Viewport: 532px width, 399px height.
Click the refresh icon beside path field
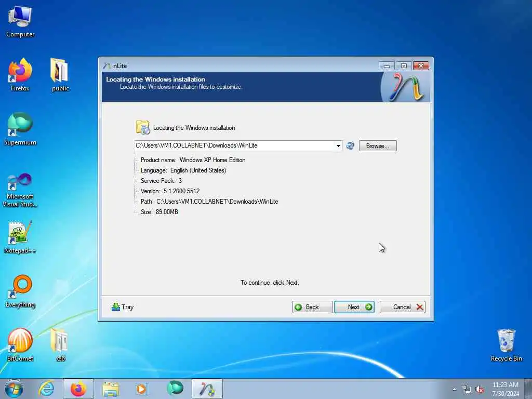pyautogui.click(x=350, y=146)
